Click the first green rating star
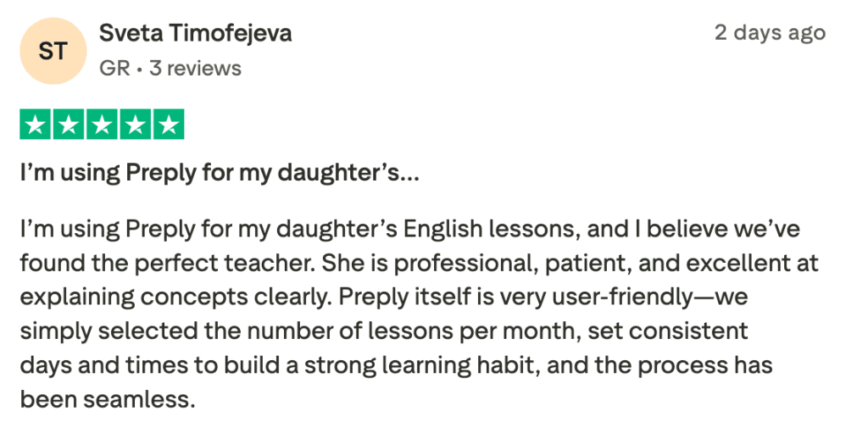This screenshot has width=868, height=428. 35,125
